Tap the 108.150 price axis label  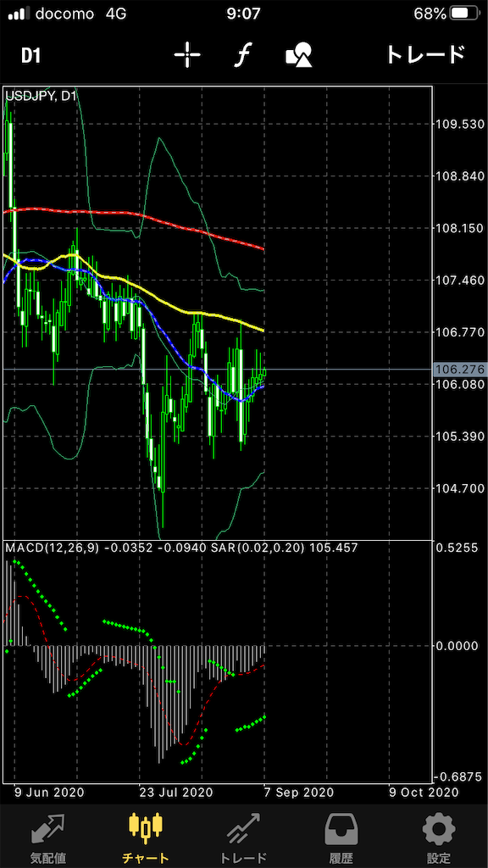(460, 228)
